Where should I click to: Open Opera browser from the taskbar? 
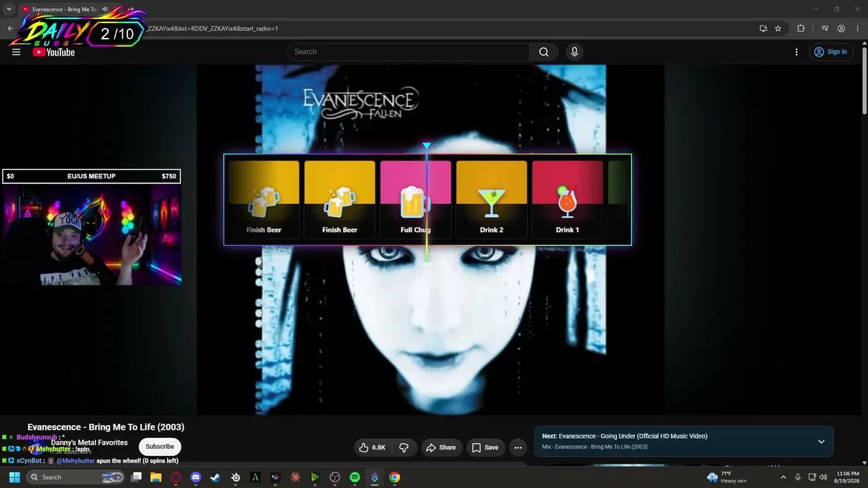point(176,477)
